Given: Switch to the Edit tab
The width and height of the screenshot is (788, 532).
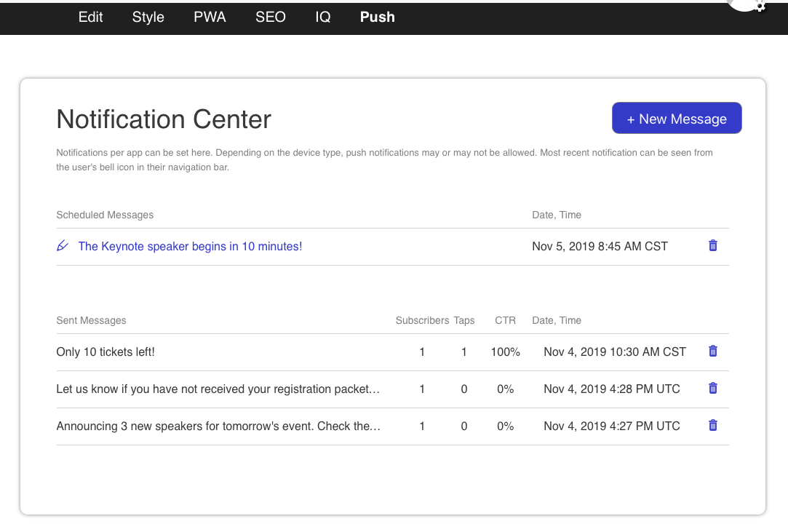Looking at the screenshot, I should (90, 17).
